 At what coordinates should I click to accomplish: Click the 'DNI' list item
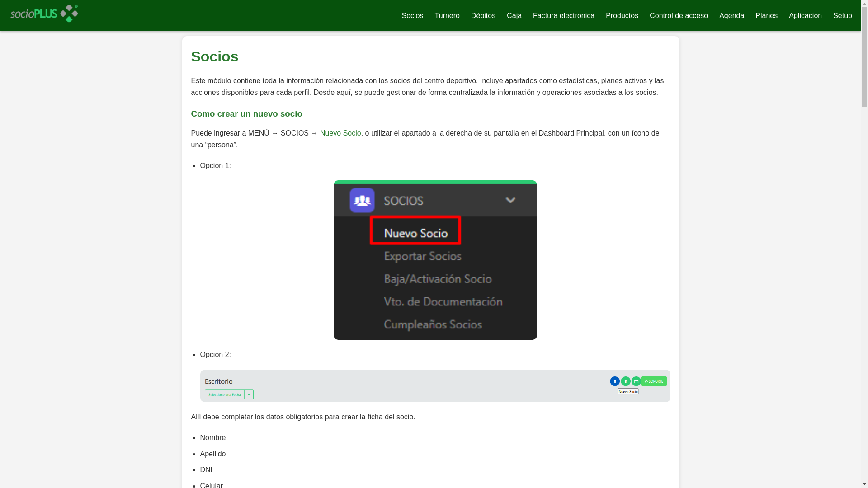click(206, 470)
